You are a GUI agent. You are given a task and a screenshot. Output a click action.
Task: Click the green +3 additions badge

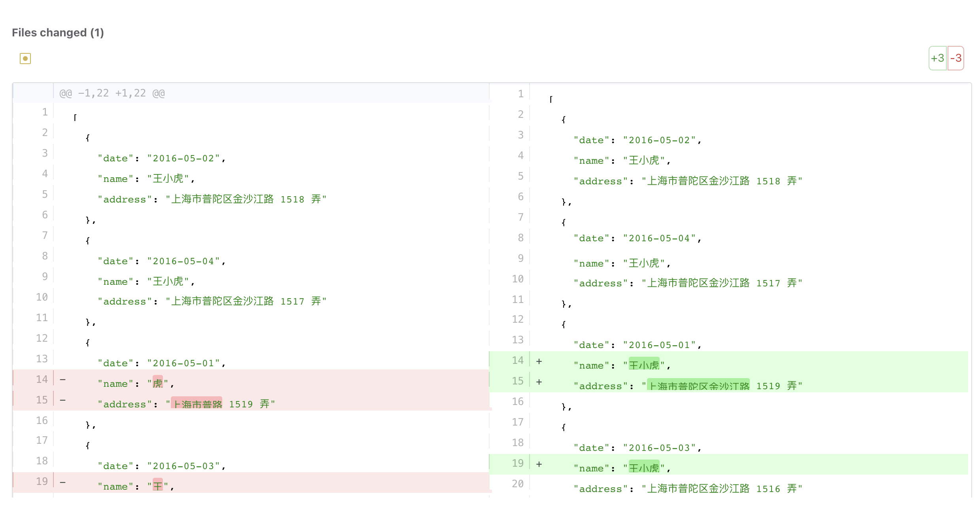[x=937, y=58]
